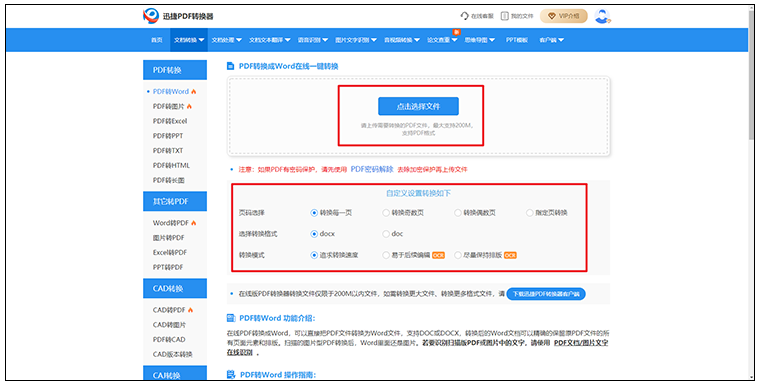Expand the 论文查重 dropdown menu

tap(442, 40)
